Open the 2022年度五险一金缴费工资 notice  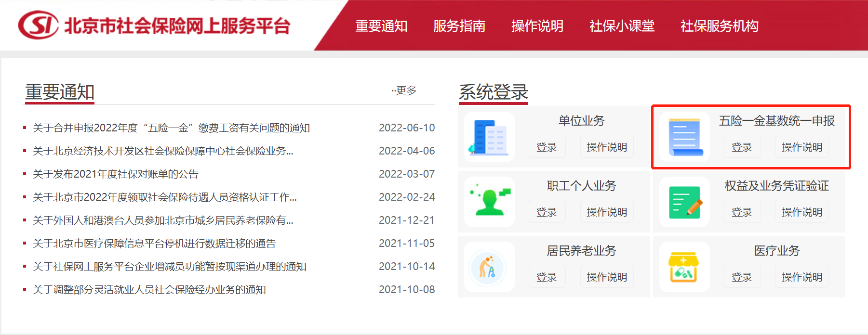click(171, 128)
